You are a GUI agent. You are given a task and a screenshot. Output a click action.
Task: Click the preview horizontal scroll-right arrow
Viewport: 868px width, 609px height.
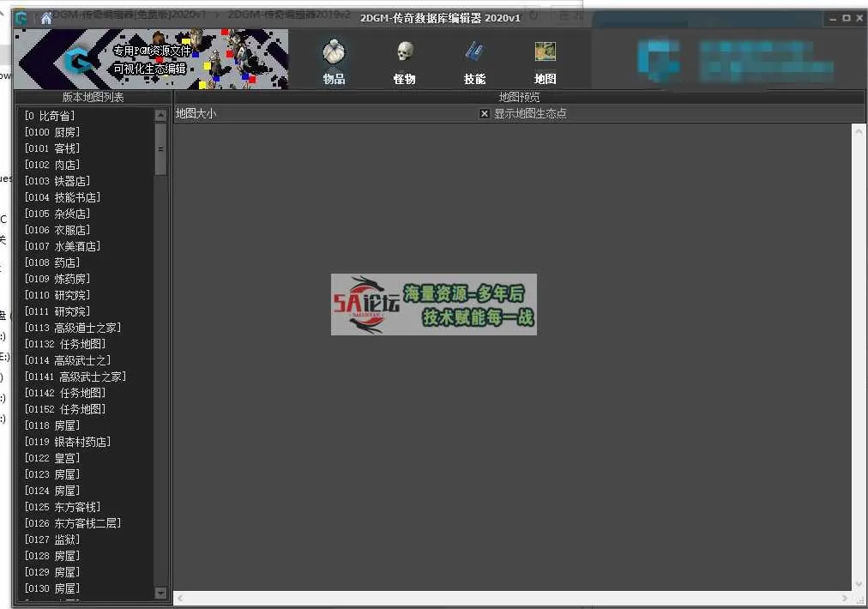click(844, 598)
